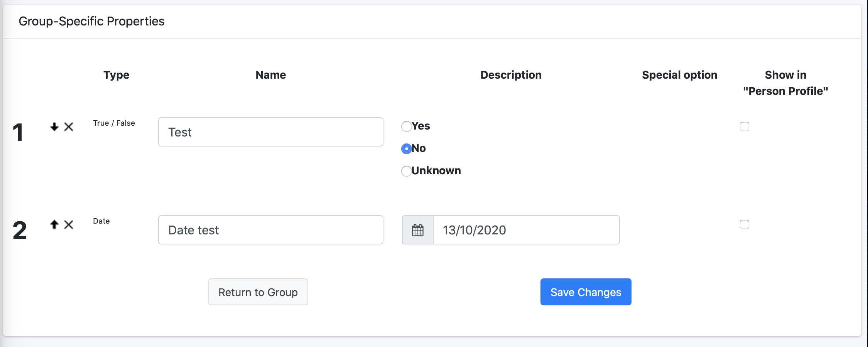Remove the Date test property via X icon
The width and height of the screenshot is (868, 347).
click(x=69, y=224)
